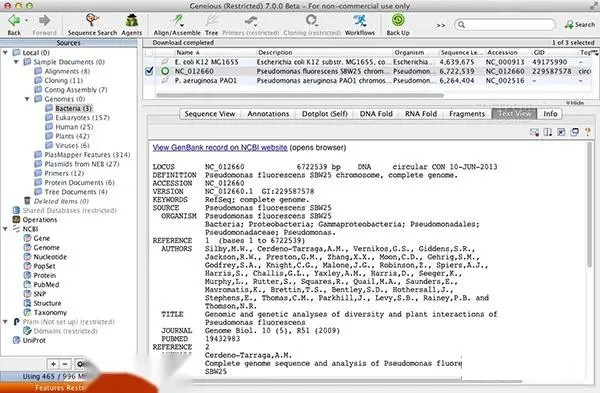The height and width of the screenshot is (393, 600).
Task: Switch to Sequence View tab
Action: click(210, 114)
